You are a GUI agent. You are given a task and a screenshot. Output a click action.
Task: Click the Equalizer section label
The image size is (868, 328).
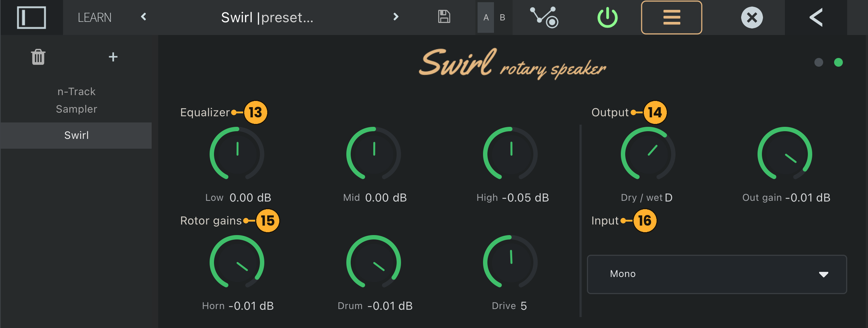tap(205, 113)
